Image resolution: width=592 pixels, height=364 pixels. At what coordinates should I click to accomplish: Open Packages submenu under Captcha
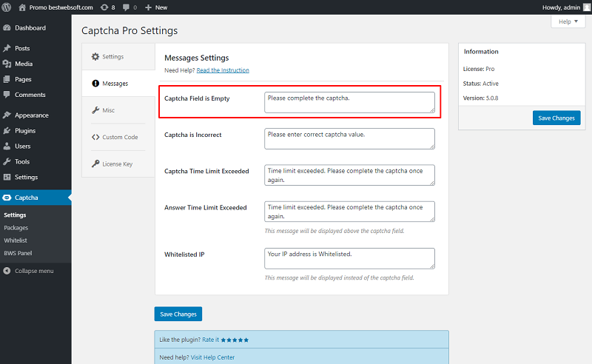16,228
